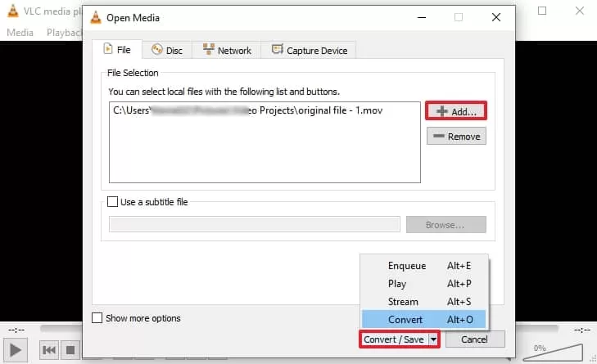Tick the Show more options checkbox

tap(97, 318)
